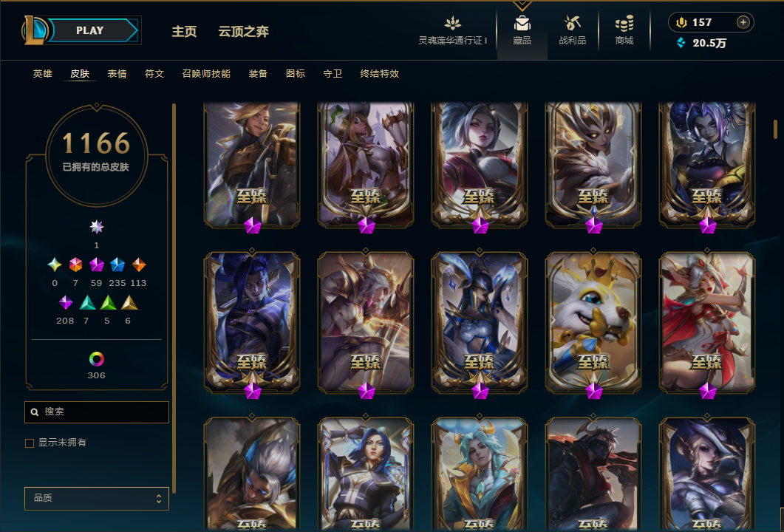The image size is (784, 532).
Task: Expand the 品质 sort dropdown
Action: point(97,499)
